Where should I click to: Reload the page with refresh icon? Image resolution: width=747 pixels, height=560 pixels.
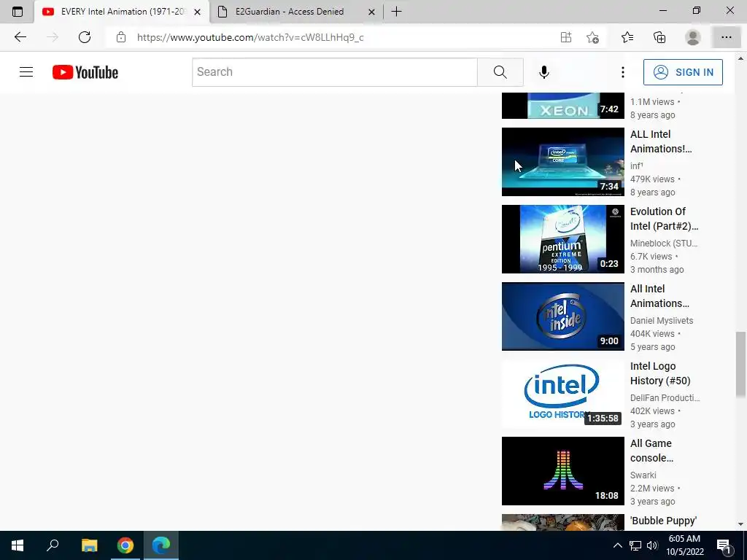click(85, 37)
